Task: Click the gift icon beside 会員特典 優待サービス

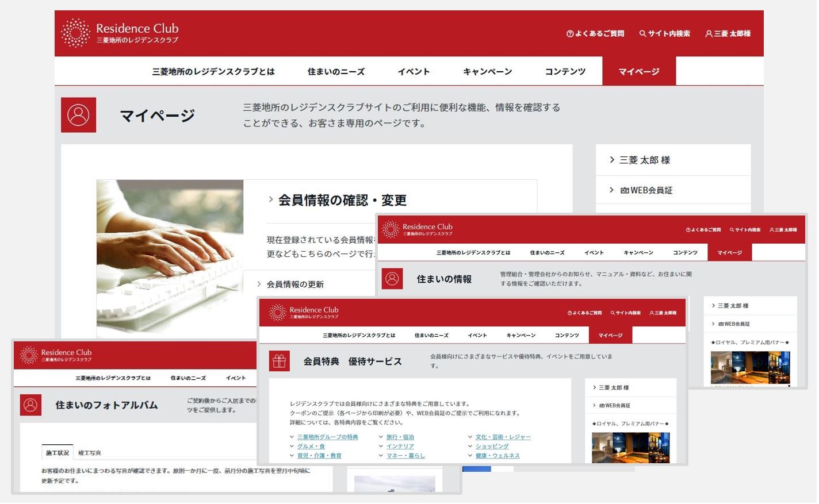Action: tap(279, 361)
